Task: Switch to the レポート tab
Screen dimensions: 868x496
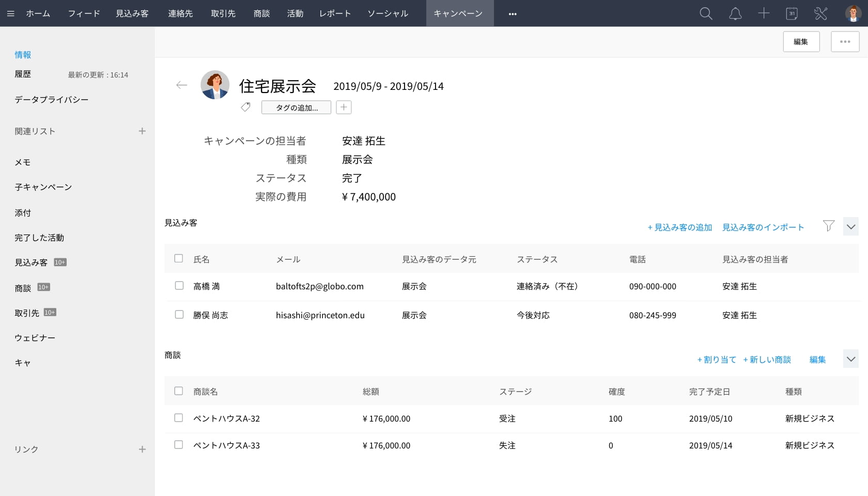Action: pos(335,13)
